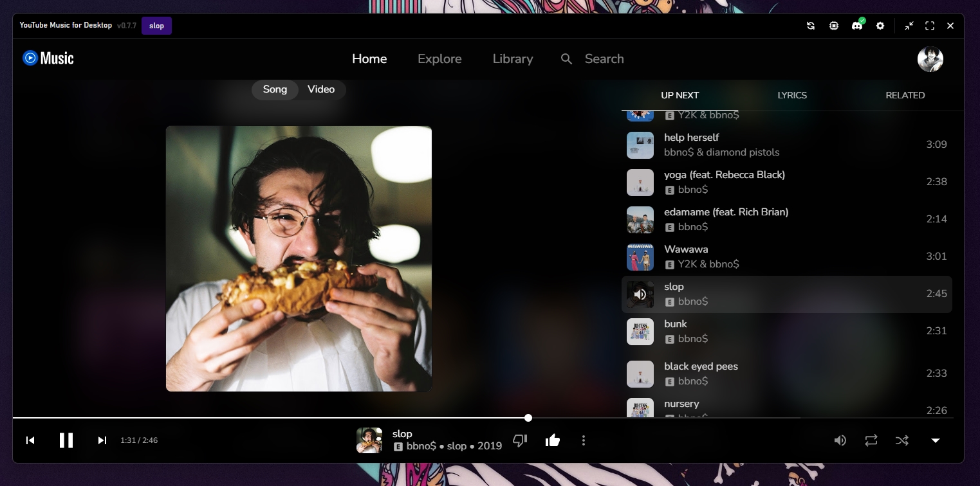Viewport: 980px width, 486px height.
Task: Click the Search field
Action: [604, 59]
